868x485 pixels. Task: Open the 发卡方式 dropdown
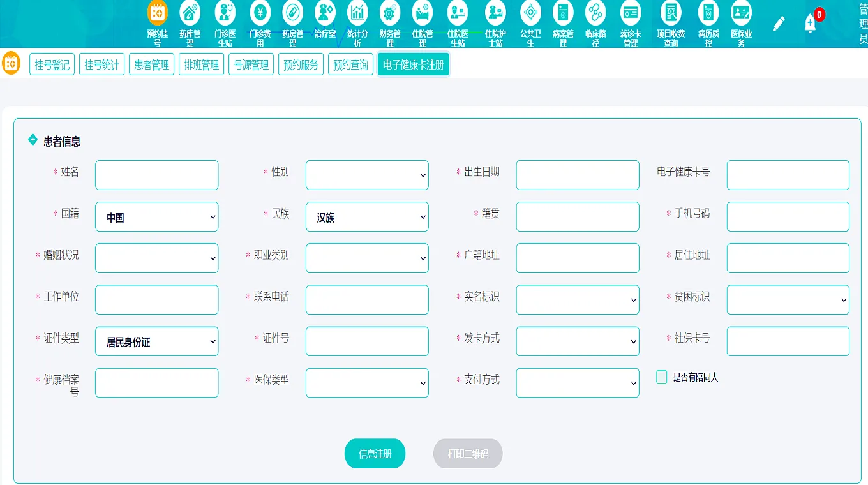(578, 341)
